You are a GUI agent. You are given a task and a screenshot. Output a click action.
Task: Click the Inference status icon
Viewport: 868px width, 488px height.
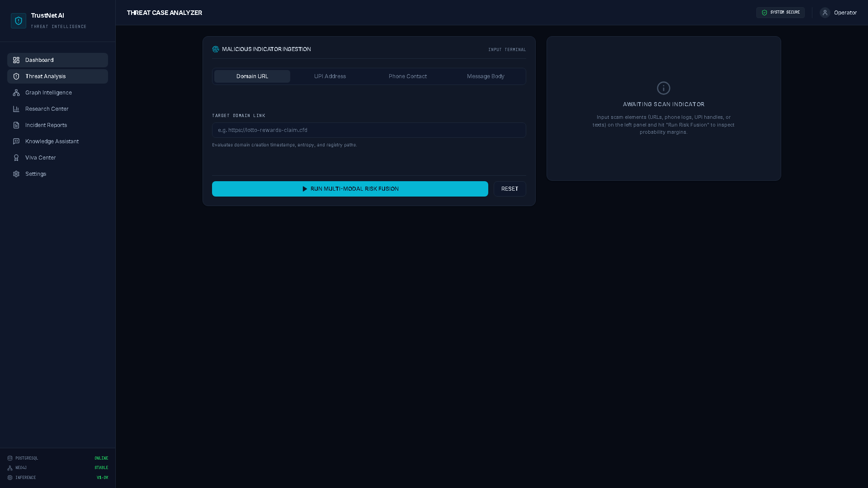point(10,478)
